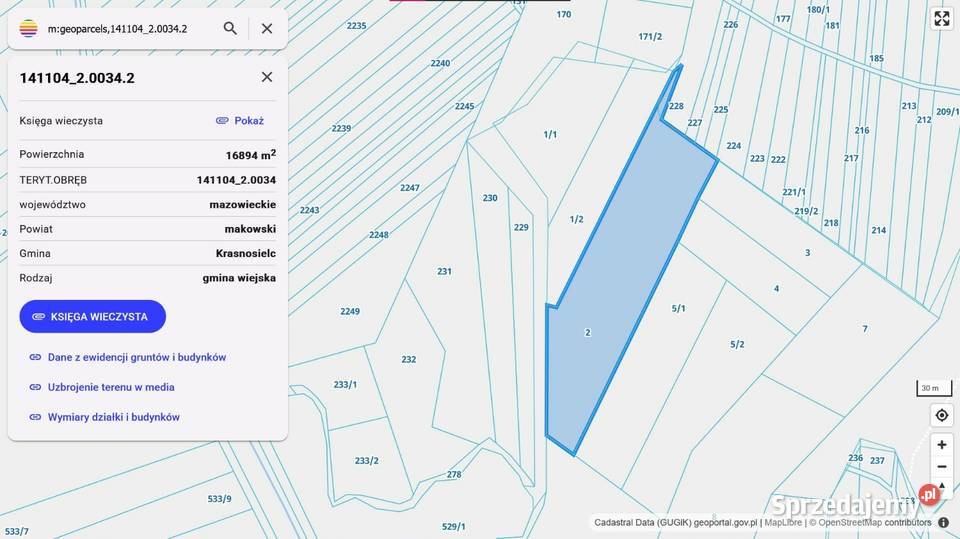
Task: Select parcel 232 on the map
Action: coord(408,359)
